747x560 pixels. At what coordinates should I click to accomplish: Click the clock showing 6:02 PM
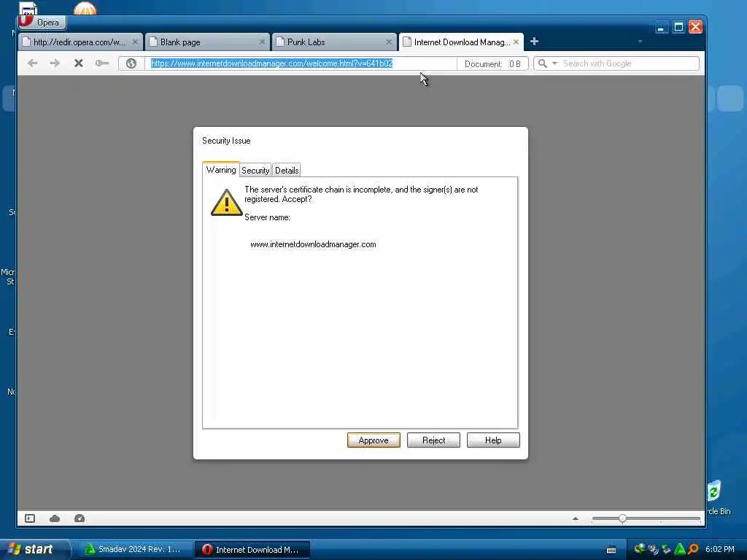click(x=720, y=549)
